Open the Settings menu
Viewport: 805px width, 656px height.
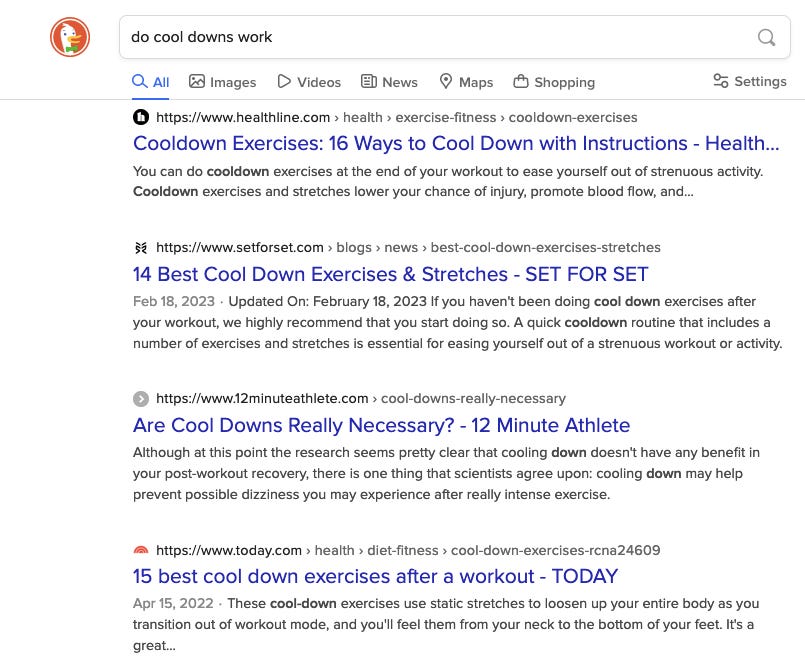[750, 81]
